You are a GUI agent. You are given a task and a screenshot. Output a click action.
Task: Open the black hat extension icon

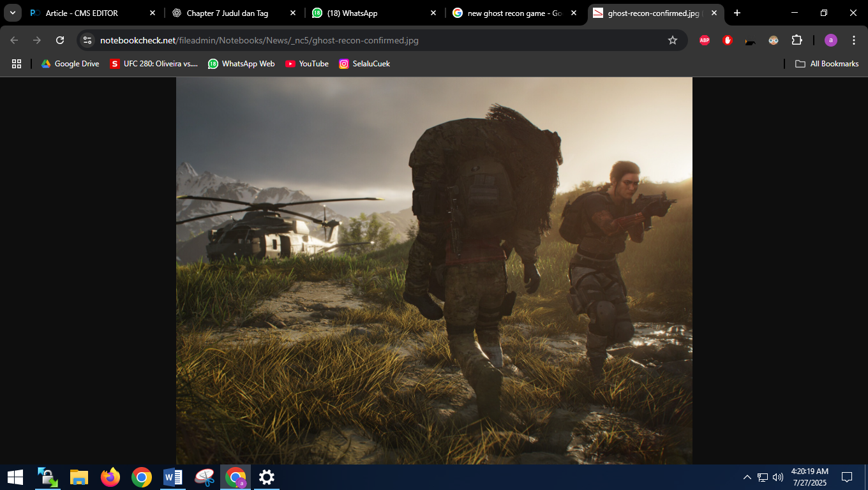pos(751,41)
